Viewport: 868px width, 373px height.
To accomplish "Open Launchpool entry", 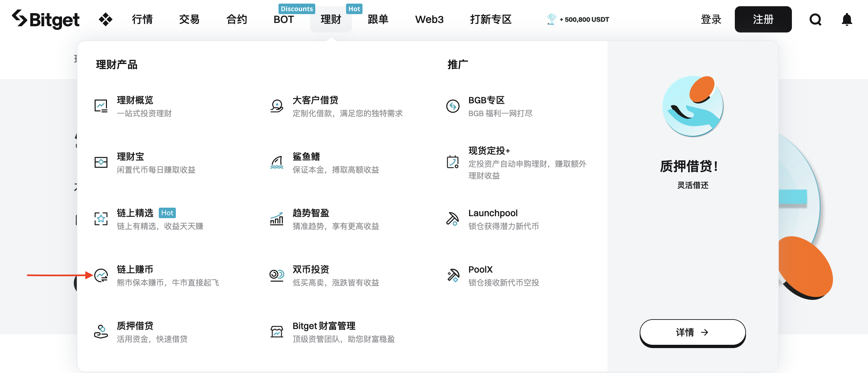I will [x=493, y=219].
